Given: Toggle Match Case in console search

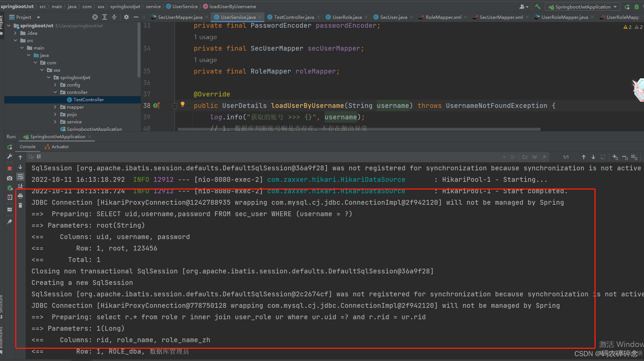Looking at the screenshot, I should point(525,157).
